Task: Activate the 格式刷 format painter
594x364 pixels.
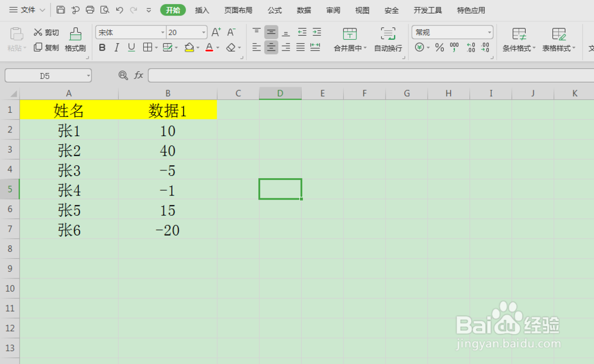Action: (x=75, y=39)
